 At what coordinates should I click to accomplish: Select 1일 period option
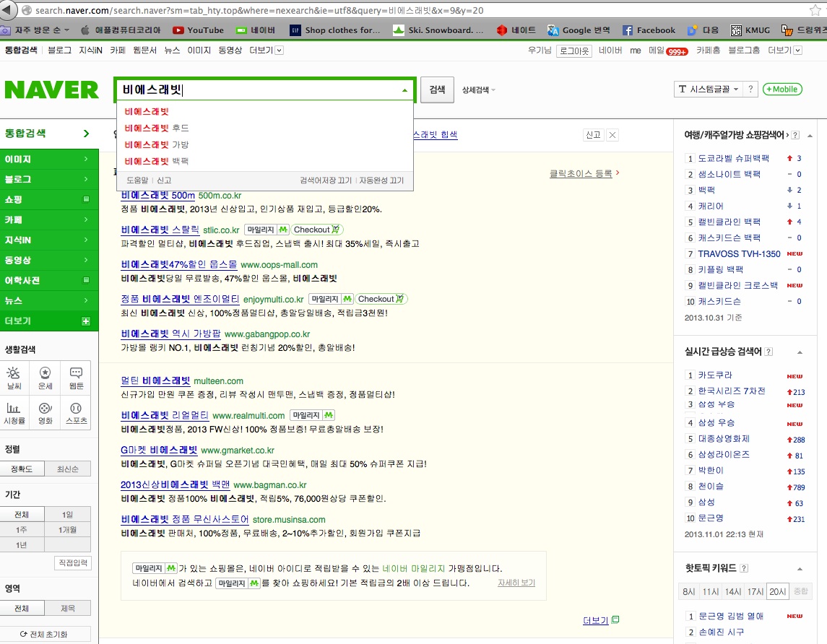(x=67, y=514)
